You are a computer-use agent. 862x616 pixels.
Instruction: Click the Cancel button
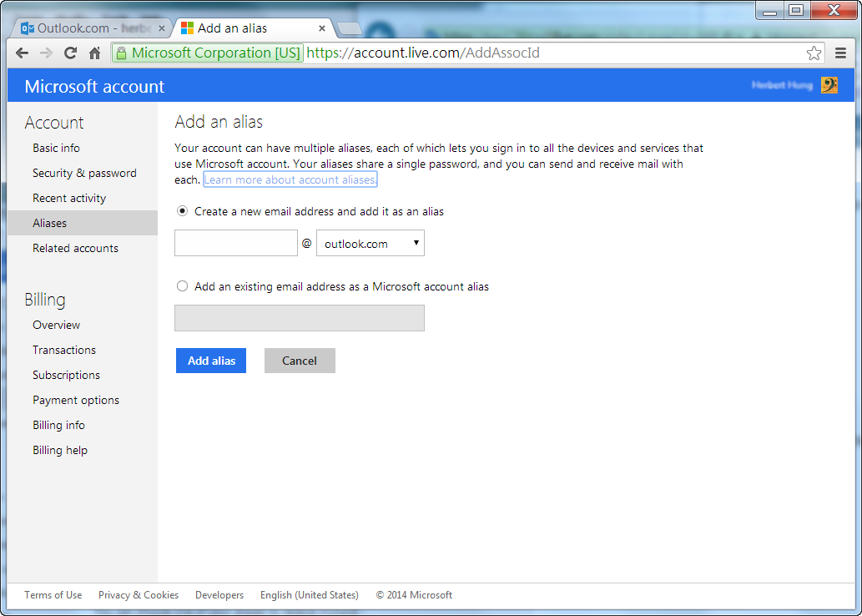pyautogui.click(x=300, y=361)
